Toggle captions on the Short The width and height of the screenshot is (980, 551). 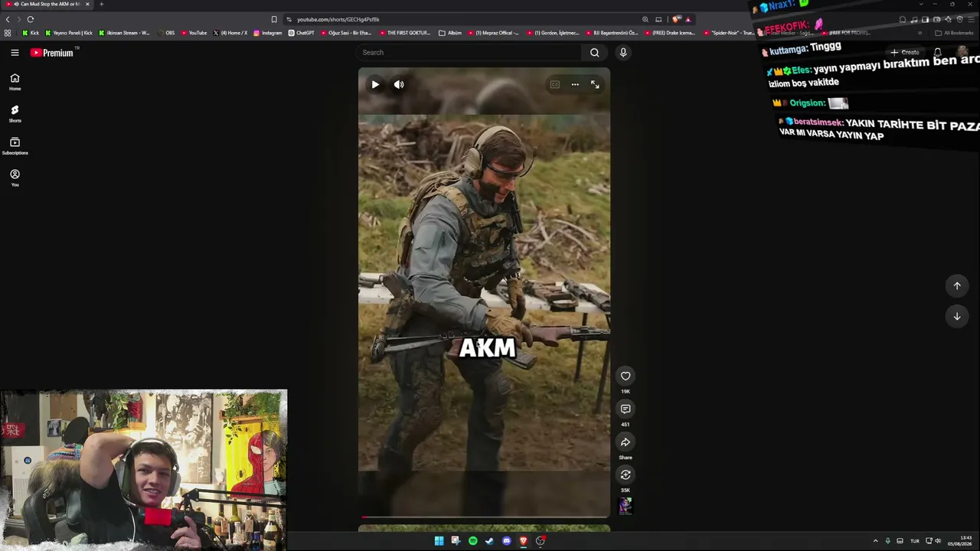point(555,85)
